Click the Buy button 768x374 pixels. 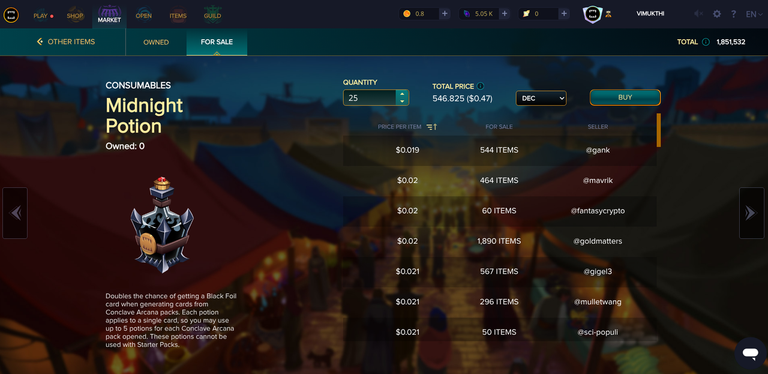[x=625, y=97]
